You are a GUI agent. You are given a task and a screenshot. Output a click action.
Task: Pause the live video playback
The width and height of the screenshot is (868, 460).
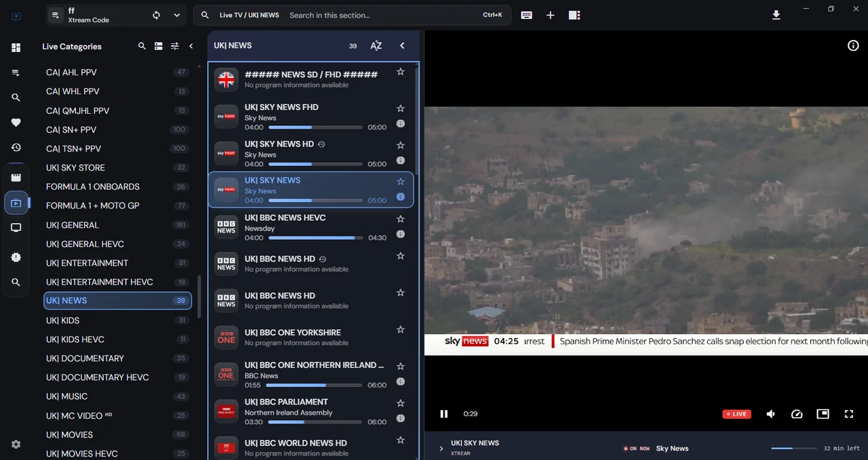[444, 414]
